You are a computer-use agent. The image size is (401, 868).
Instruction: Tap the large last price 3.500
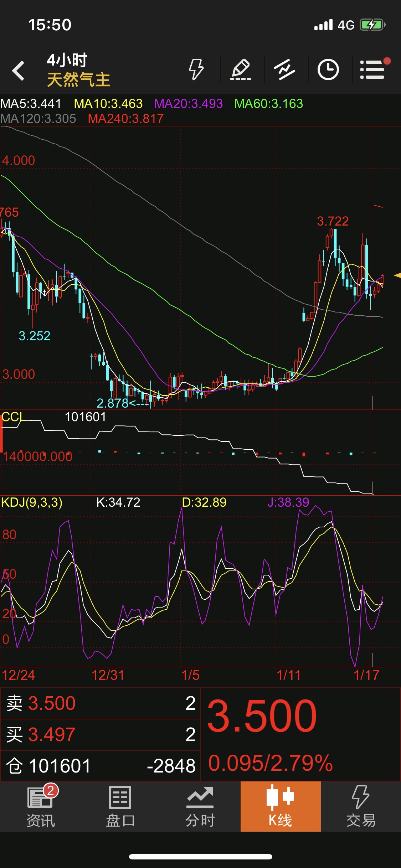pos(262,716)
